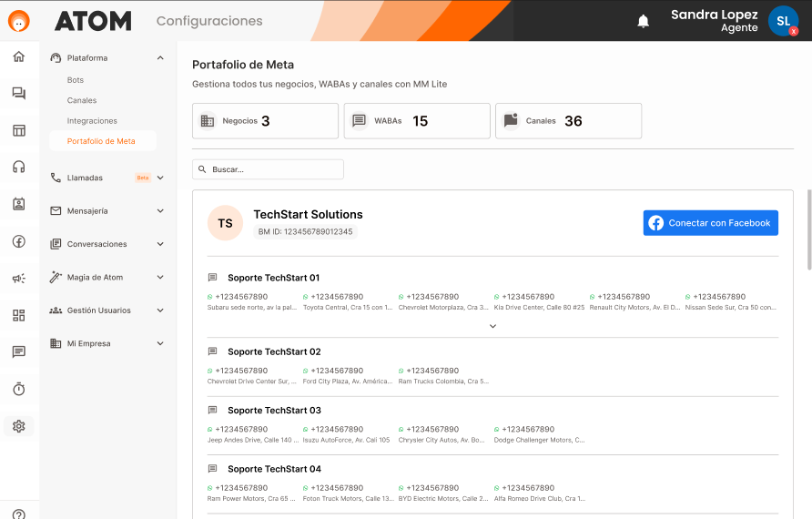This screenshot has width=812, height=519.
Task: Open the settings gear sidebar icon
Action: click(19, 425)
